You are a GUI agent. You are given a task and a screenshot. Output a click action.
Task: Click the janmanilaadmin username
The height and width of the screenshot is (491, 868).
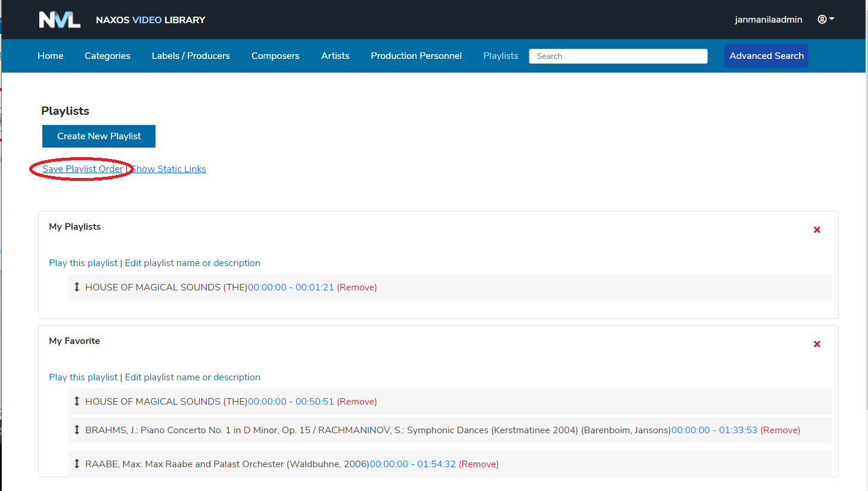tap(769, 20)
